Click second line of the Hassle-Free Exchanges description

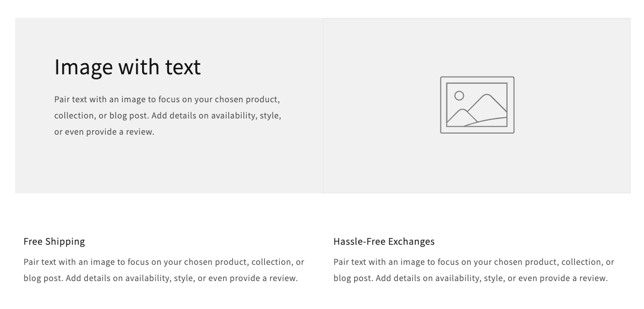[471, 278]
